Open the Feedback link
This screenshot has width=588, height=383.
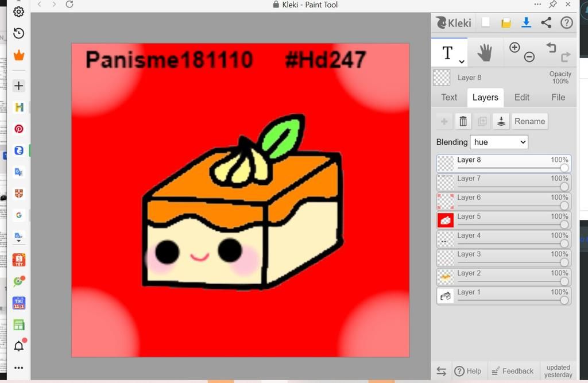pos(512,371)
